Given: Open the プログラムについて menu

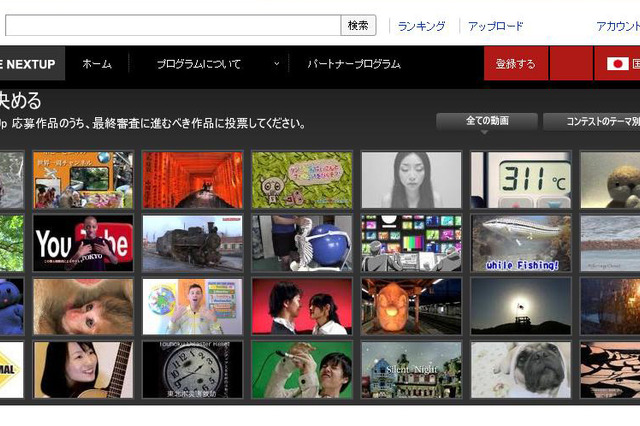Looking at the screenshot, I should click(199, 64).
